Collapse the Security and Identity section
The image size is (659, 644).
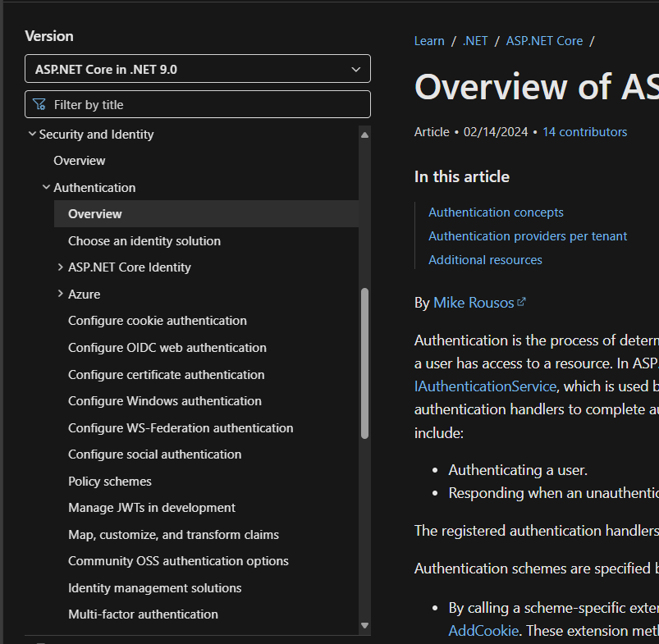[x=32, y=134]
